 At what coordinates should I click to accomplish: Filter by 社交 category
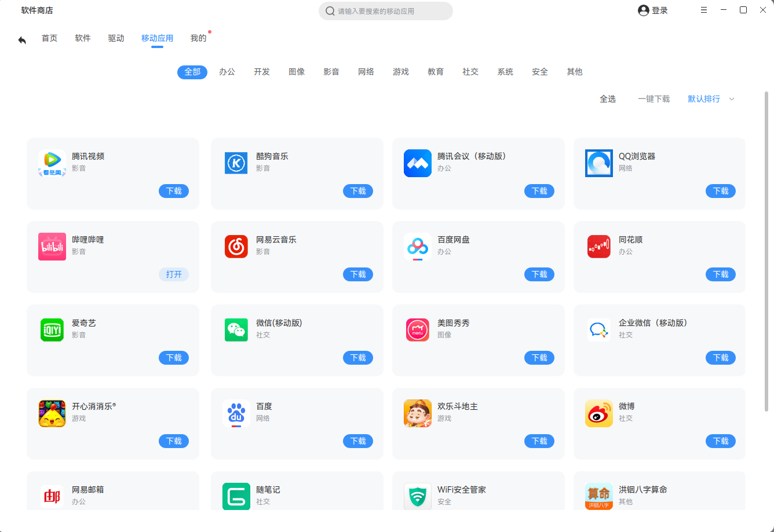pos(470,72)
